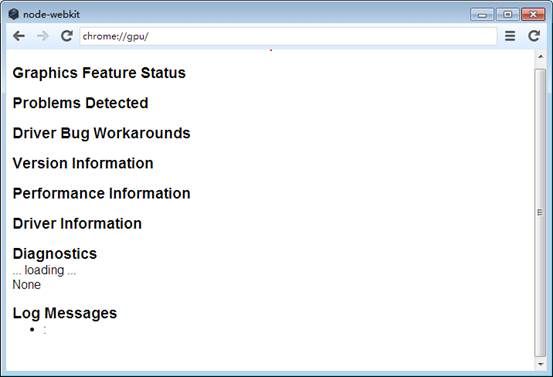Select the Log Messages heading
Image resolution: width=553 pixels, height=377 pixels.
65,313
